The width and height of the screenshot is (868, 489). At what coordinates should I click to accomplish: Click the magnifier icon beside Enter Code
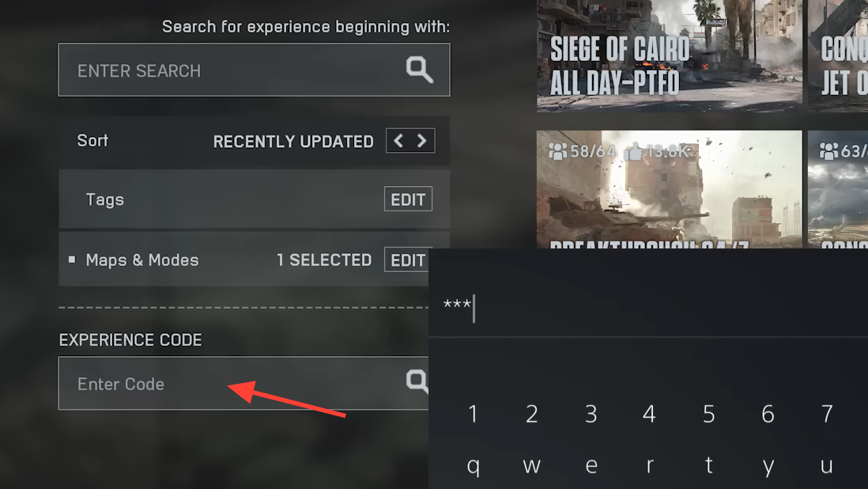[417, 381]
